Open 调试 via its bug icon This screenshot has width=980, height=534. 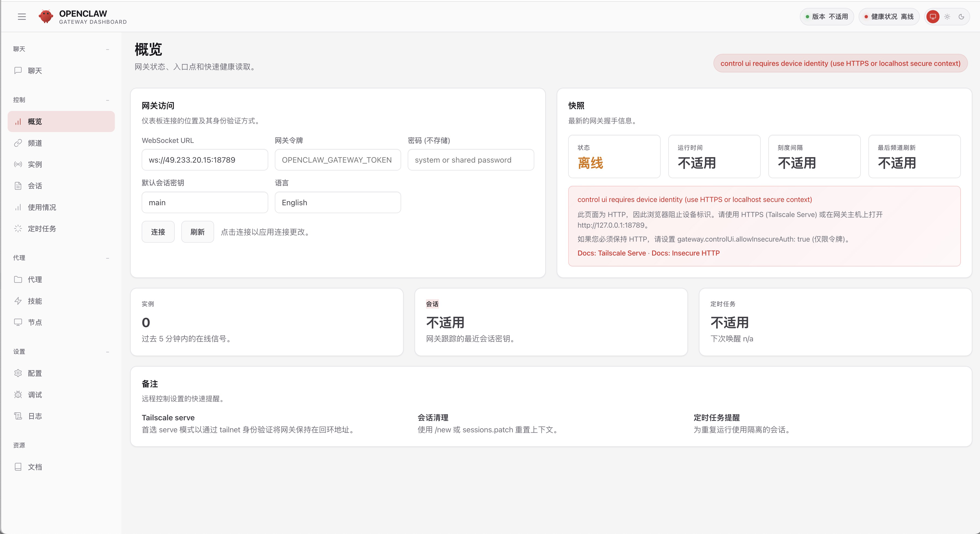pos(18,394)
